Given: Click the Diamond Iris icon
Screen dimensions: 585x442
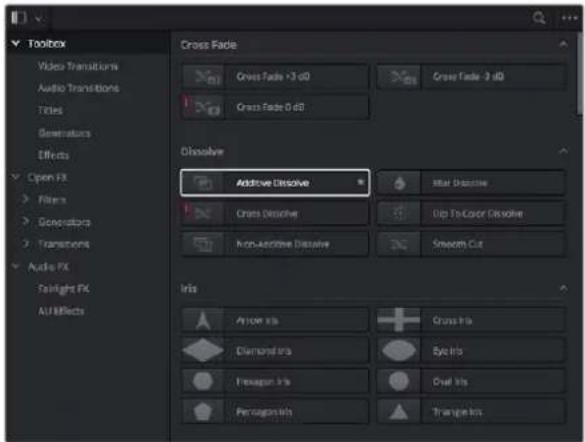Looking at the screenshot, I should point(203,351).
